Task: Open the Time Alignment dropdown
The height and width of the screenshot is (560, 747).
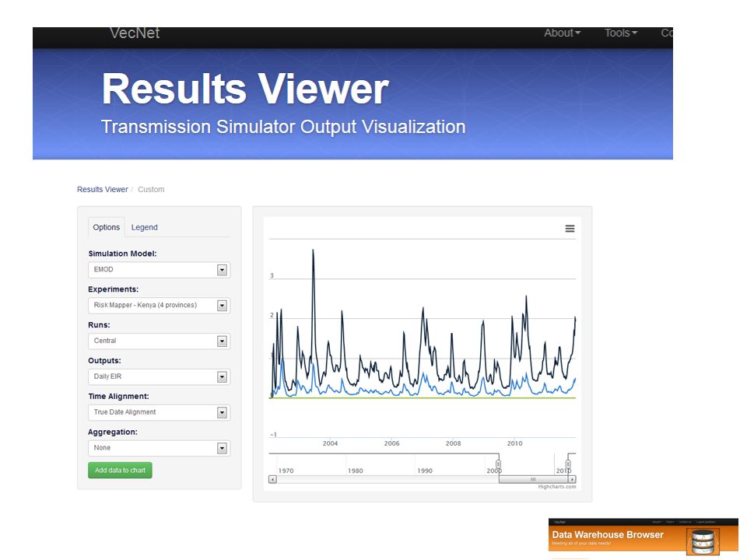Action: (159, 412)
